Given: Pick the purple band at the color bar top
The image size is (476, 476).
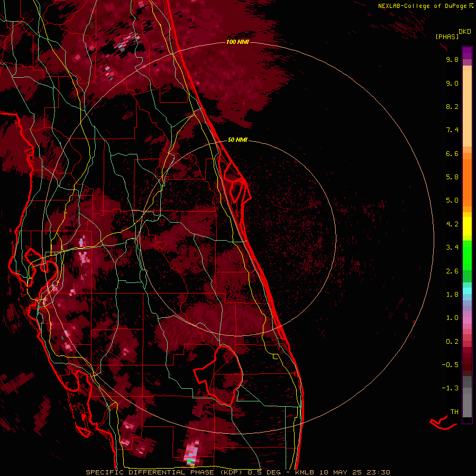Looking at the screenshot, I should pos(467,53).
